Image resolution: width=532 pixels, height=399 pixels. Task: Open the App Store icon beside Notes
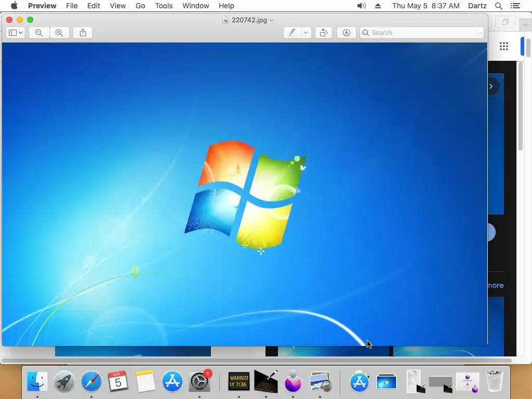click(x=172, y=381)
